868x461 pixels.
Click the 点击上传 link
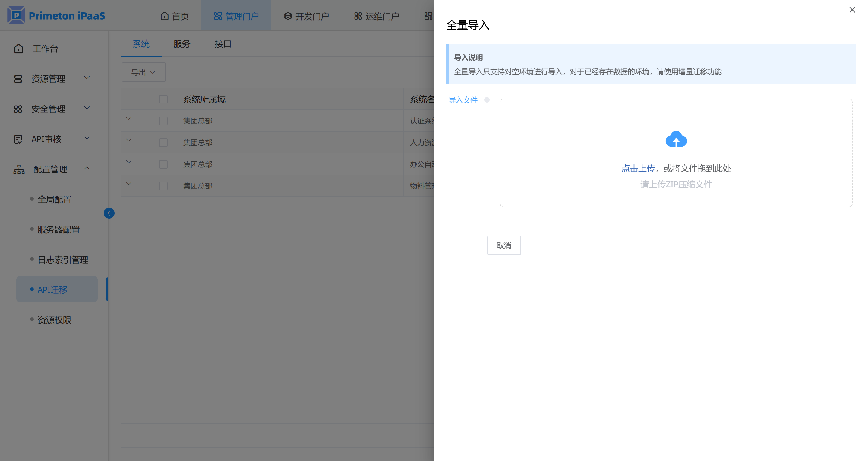[638, 168]
